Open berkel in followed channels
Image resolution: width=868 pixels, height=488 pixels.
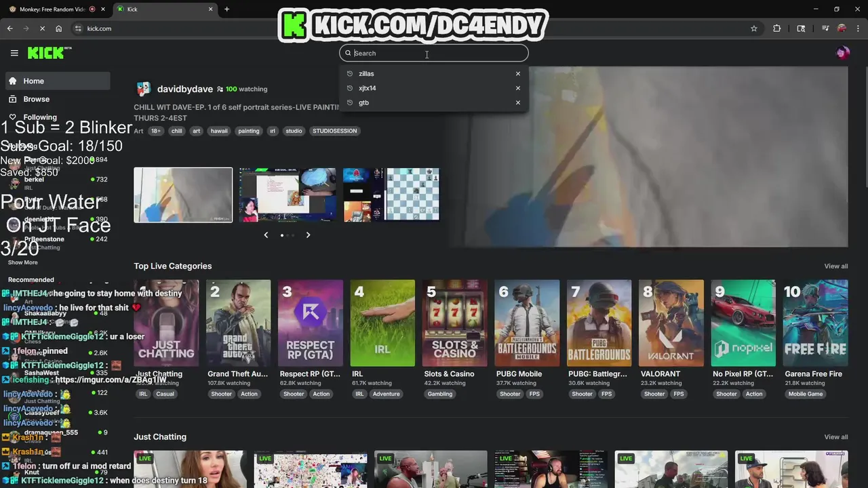pos(58,183)
